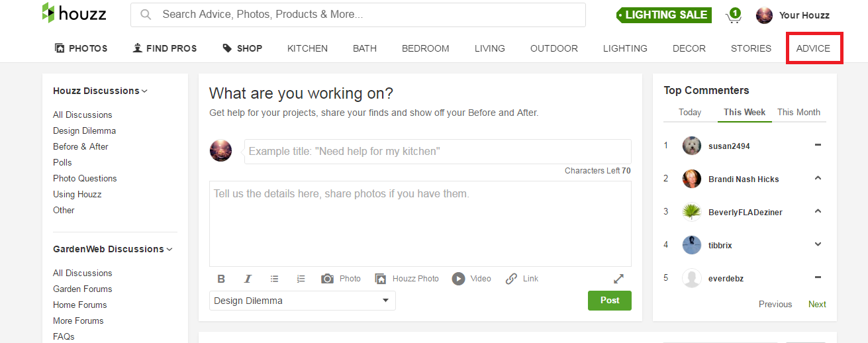
Task: Click BeverlyFLADeziner's palm avatar
Action: [691, 212]
